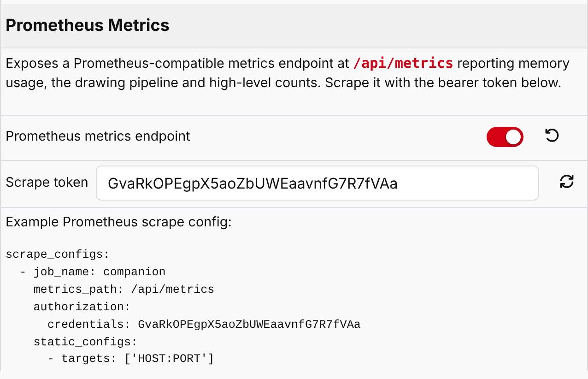The height and width of the screenshot is (379, 588).
Task: Click the metrics_path: /api/metrics line
Action: [x=124, y=290]
